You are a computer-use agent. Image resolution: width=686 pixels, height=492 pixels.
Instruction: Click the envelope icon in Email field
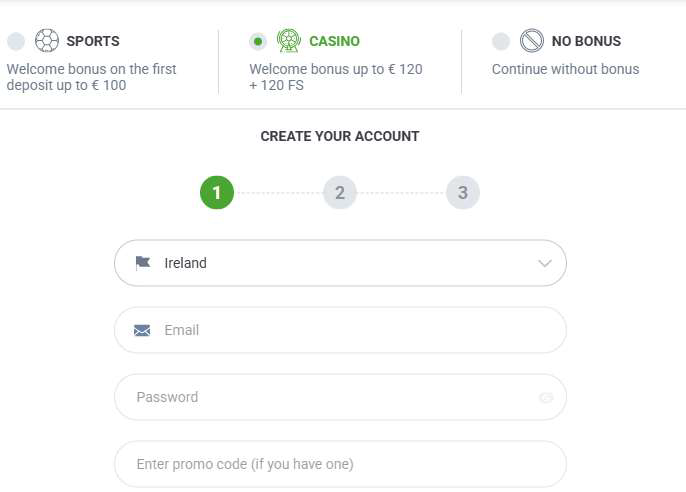click(x=142, y=330)
